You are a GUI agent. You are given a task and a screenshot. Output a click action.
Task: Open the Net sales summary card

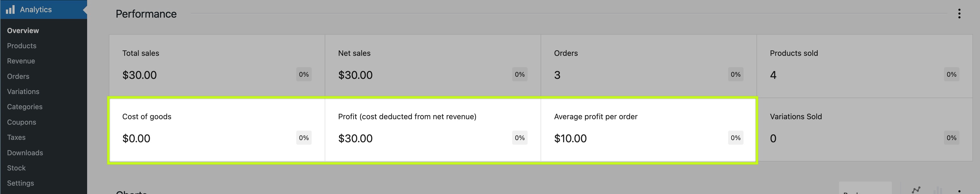pos(433,65)
